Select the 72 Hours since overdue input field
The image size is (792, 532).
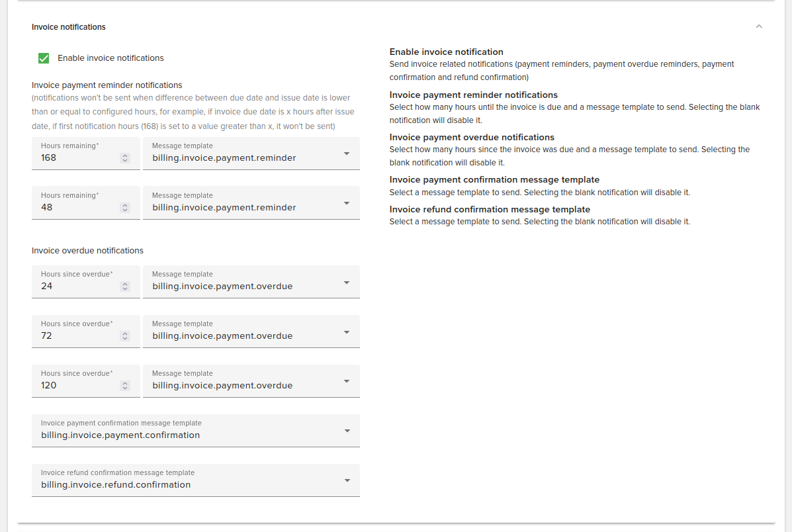pyautogui.click(x=76, y=335)
